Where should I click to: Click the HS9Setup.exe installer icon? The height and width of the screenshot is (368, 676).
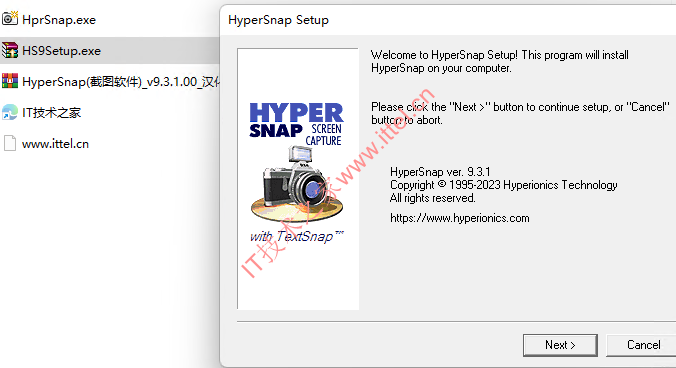[x=10, y=50]
